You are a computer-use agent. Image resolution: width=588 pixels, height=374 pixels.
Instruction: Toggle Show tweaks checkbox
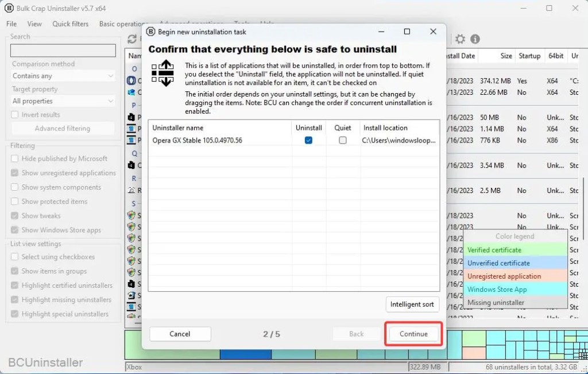coord(14,215)
